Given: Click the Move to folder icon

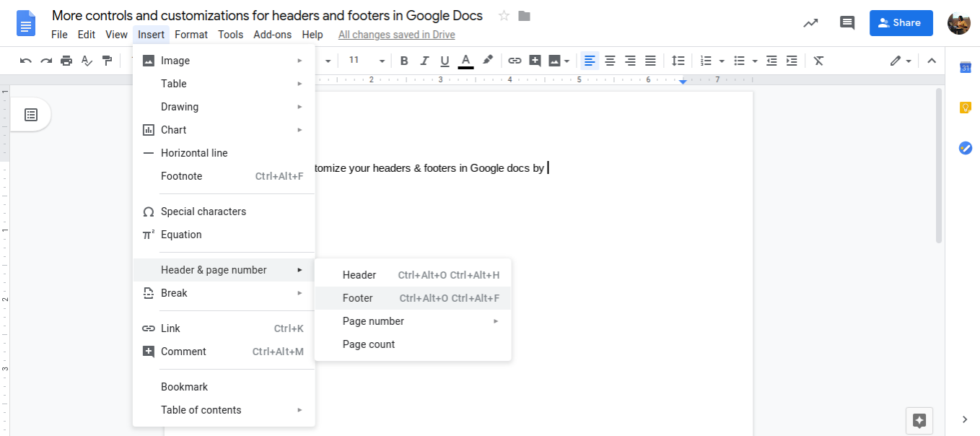Looking at the screenshot, I should click(525, 16).
